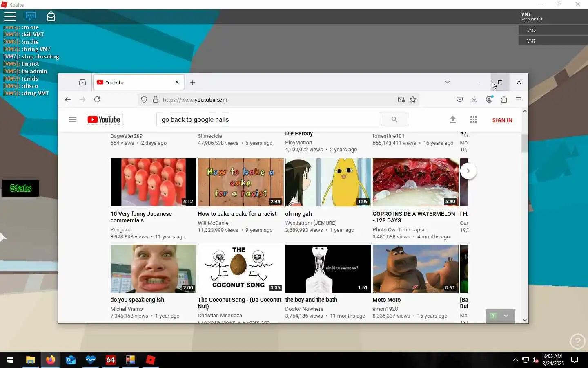Select VM5 in Roblox player list
This screenshot has width=588, height=368.
click(553, 30)
